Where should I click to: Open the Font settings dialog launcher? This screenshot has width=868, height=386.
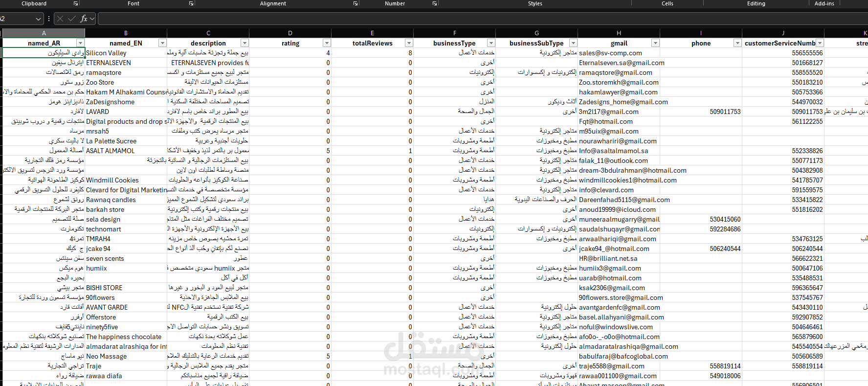point(191,3)
